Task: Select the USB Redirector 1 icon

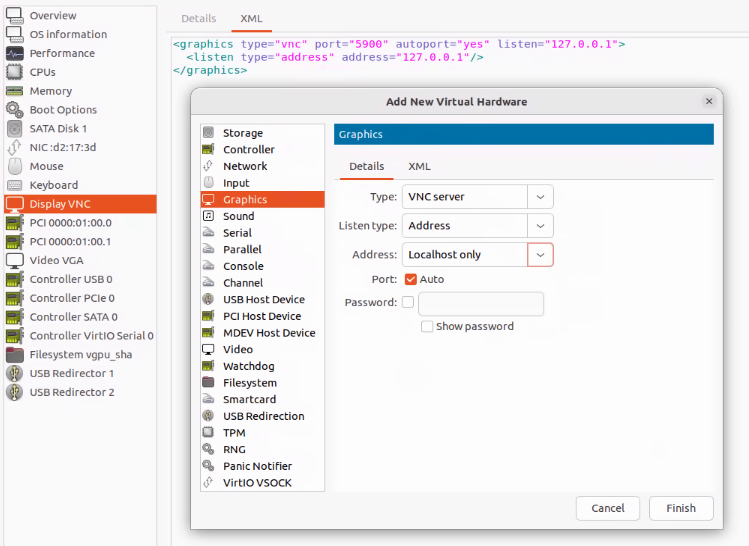Action: coord(14,374)
